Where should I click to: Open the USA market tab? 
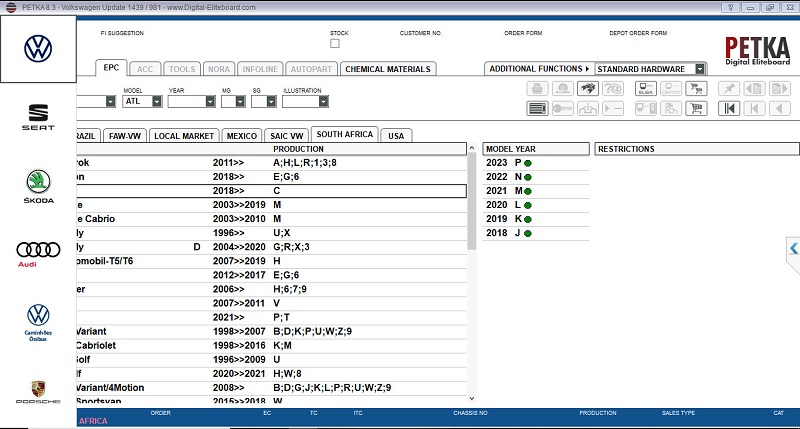396,135
